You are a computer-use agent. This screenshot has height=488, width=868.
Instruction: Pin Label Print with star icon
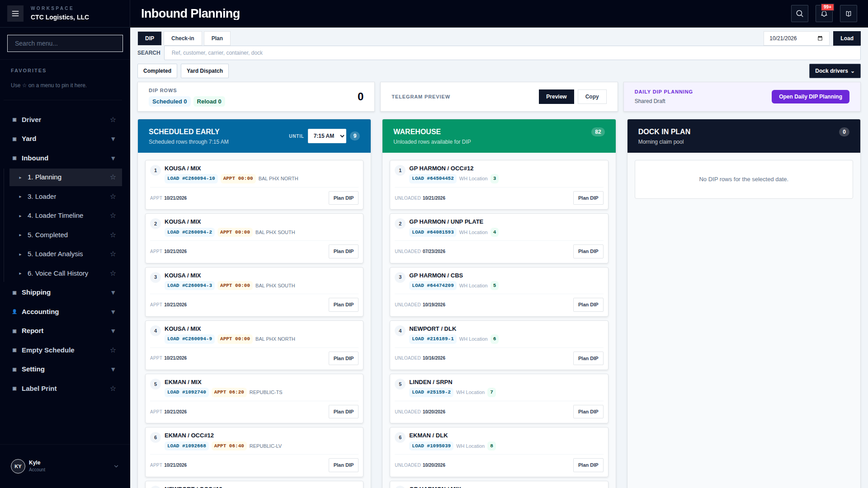point(113,389)
